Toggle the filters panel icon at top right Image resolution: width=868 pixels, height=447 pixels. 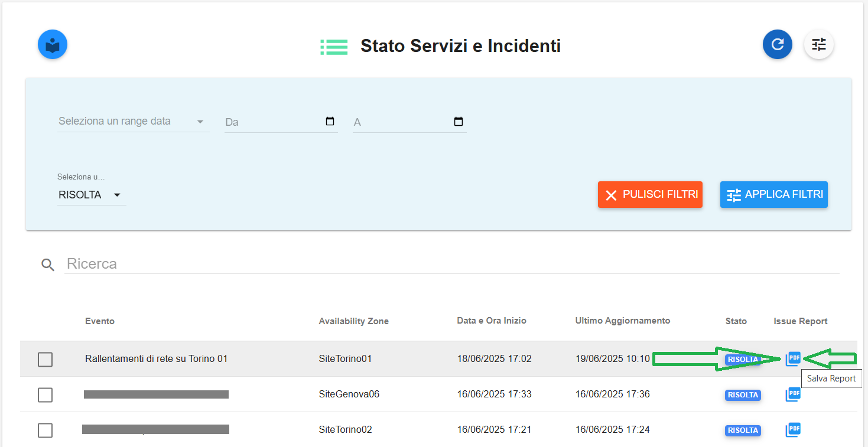coord(819,45)
